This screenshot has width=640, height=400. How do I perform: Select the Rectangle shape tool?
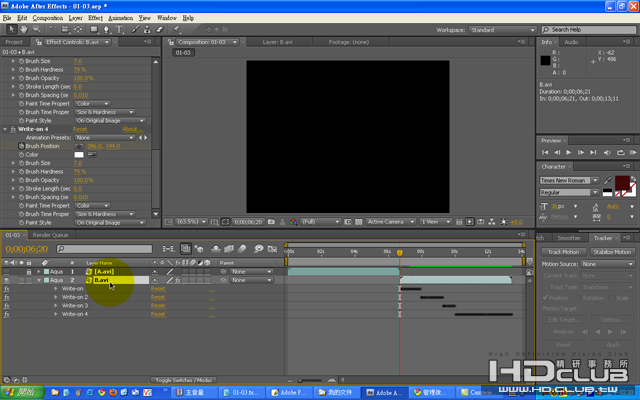coord(94,29)
